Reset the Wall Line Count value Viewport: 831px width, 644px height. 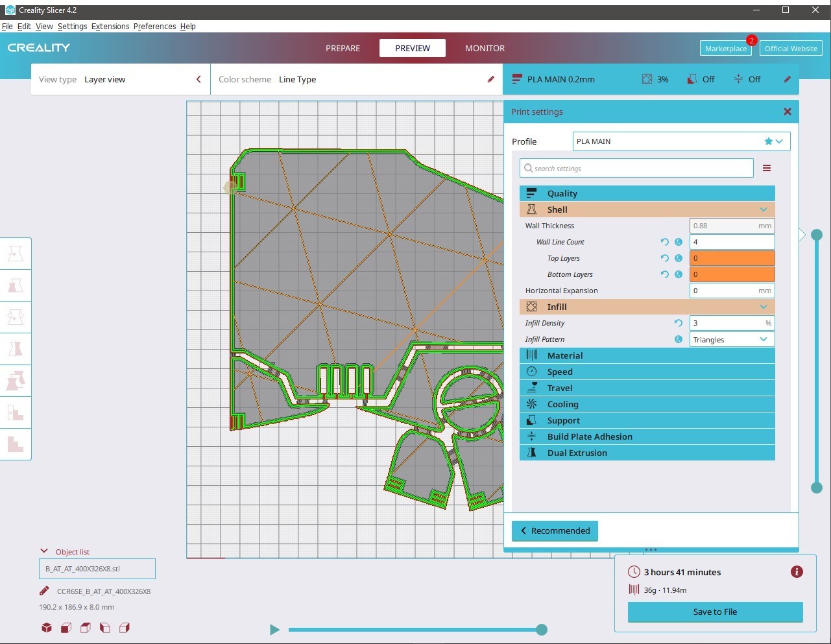pos(664,242)
